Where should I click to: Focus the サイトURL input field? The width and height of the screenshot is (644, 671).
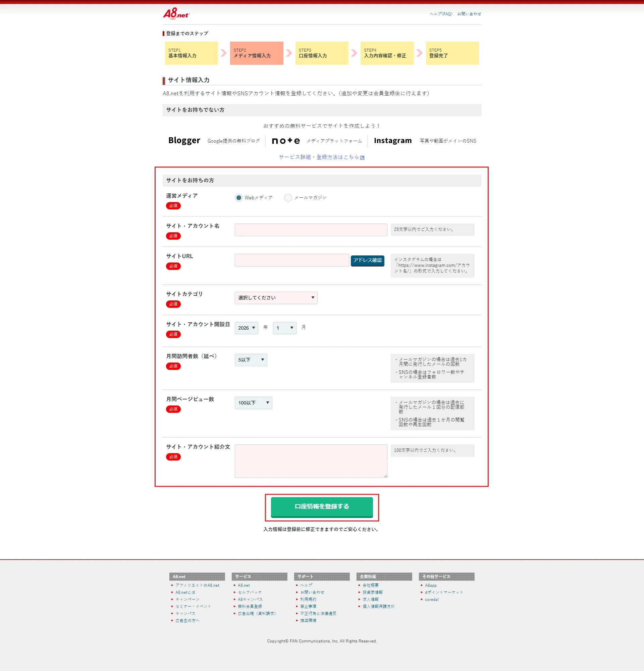(x=292, y=260)
